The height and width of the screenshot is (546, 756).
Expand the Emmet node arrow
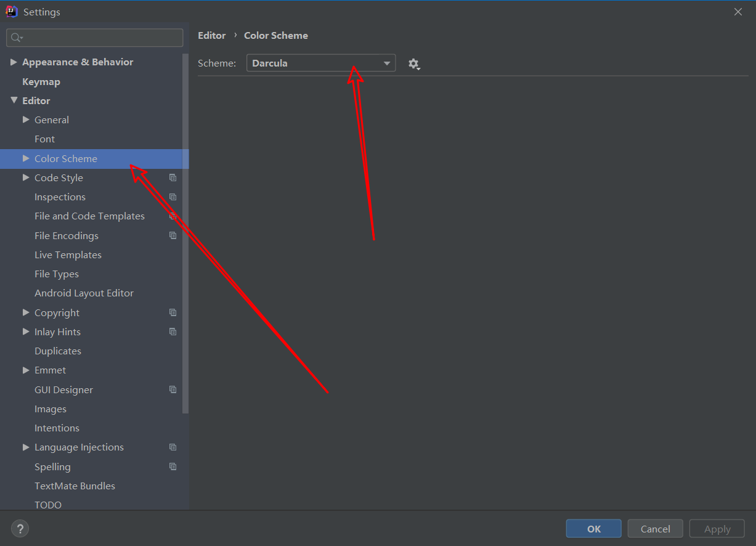click(x=26, y=370)
